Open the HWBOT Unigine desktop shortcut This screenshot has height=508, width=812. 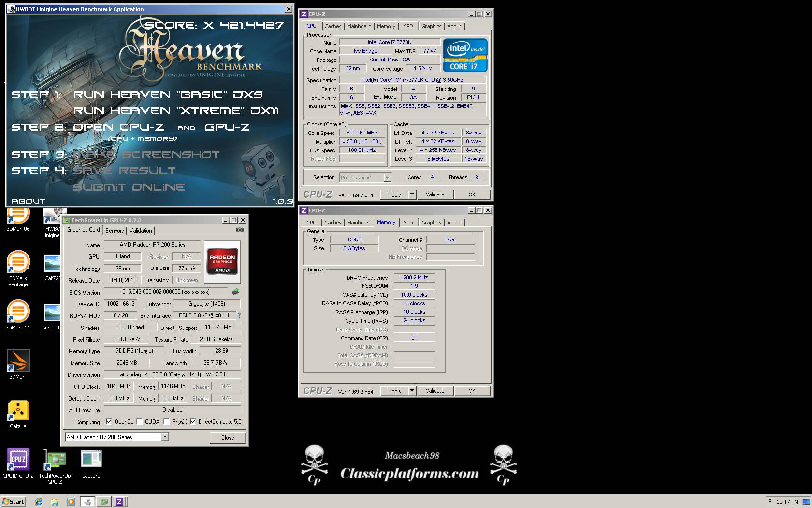click(x=52, y=224)
